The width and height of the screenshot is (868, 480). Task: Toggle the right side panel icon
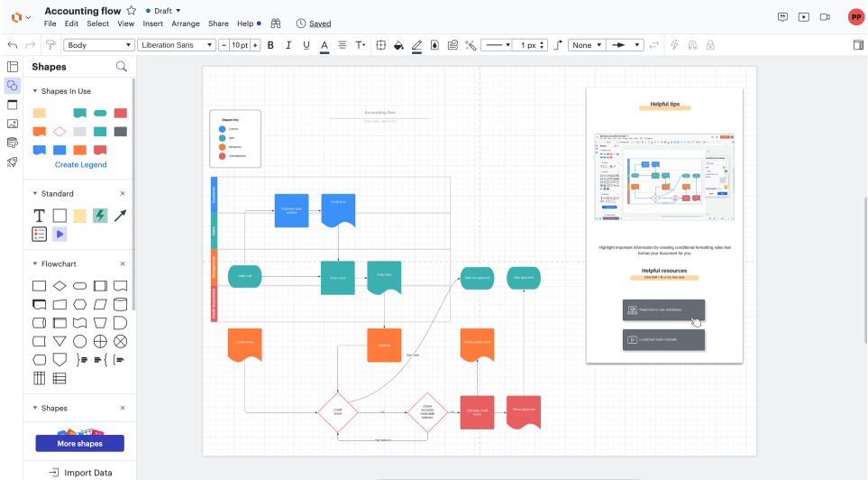tap(858, 45)
